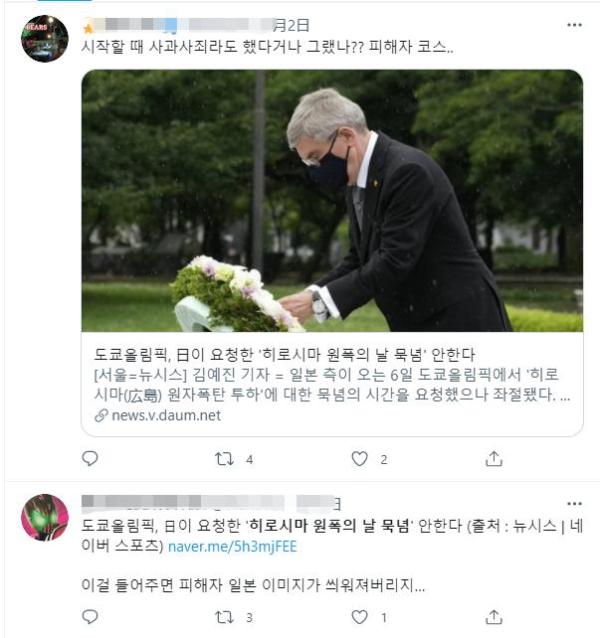The height and width of the screenshot is (638, 600).
Task: Share the first tweet
Action: 494,459
